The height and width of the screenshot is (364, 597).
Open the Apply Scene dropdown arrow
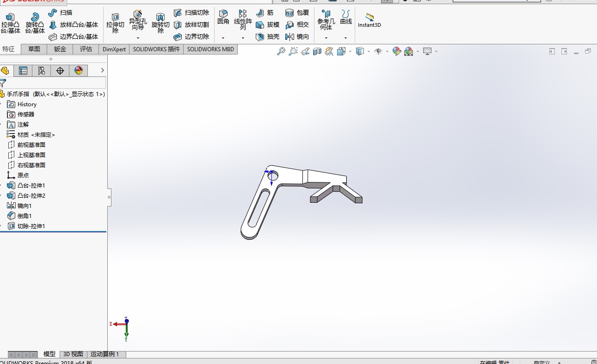pos(418,52)
